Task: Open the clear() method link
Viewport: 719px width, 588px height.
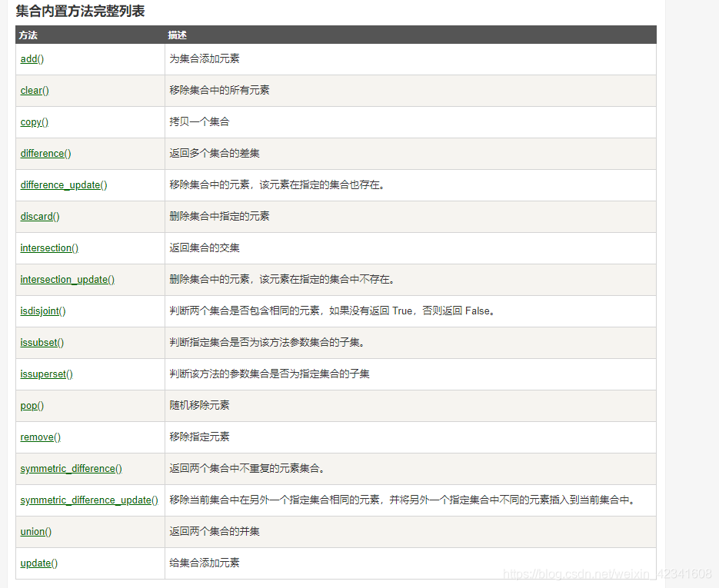Action: [35, 91]
